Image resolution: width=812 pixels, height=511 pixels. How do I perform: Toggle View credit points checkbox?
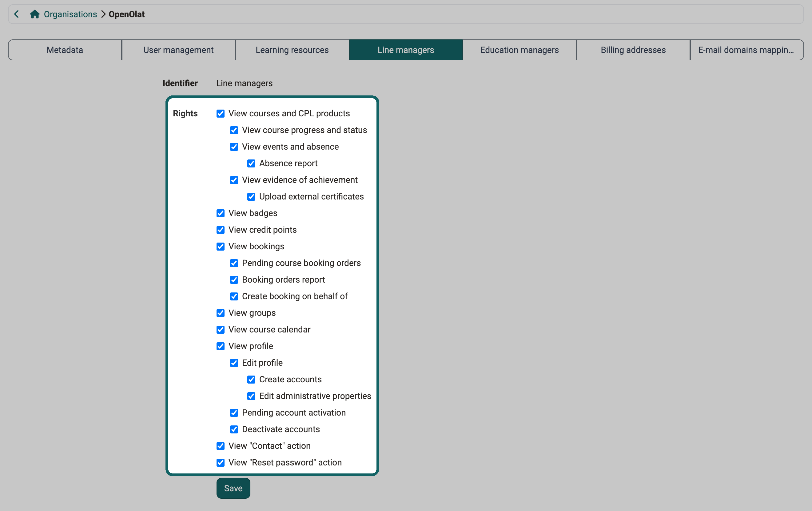point(221,230)
